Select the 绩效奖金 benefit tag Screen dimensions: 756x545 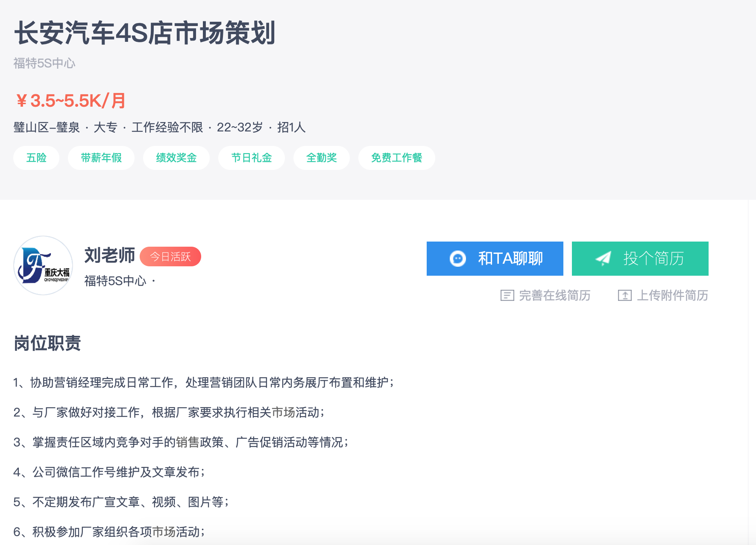[176, 158]
